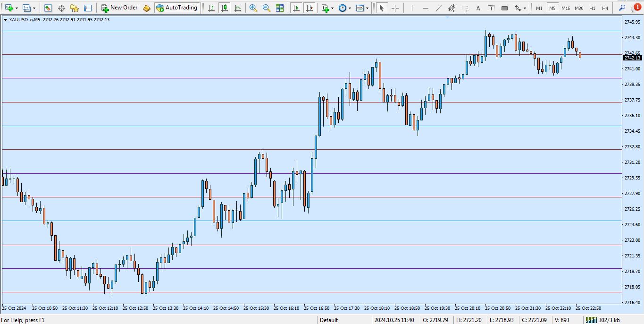Select the horizontal line tool
Screen dimensions: 644x324
(x=426, y=8)
